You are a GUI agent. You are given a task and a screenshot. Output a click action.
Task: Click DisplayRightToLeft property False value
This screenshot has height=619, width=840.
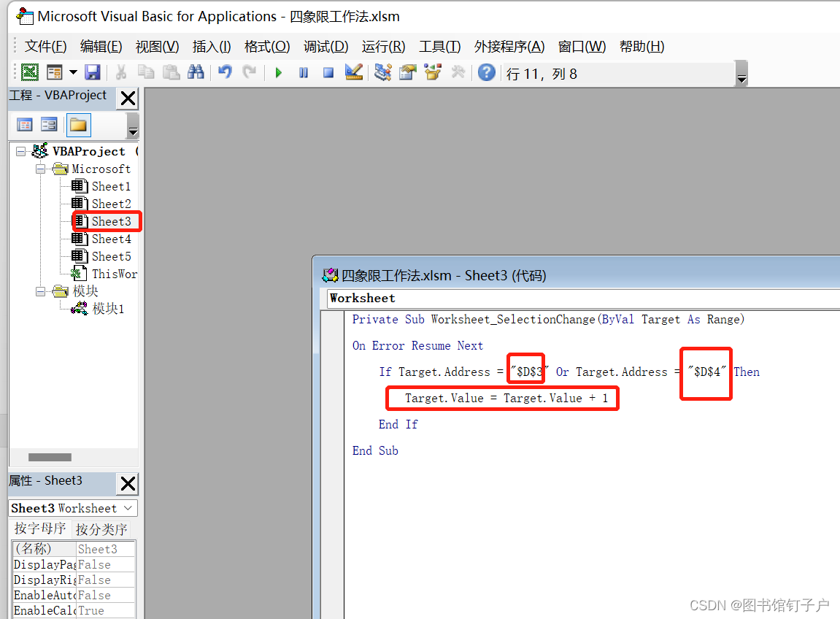106,580
